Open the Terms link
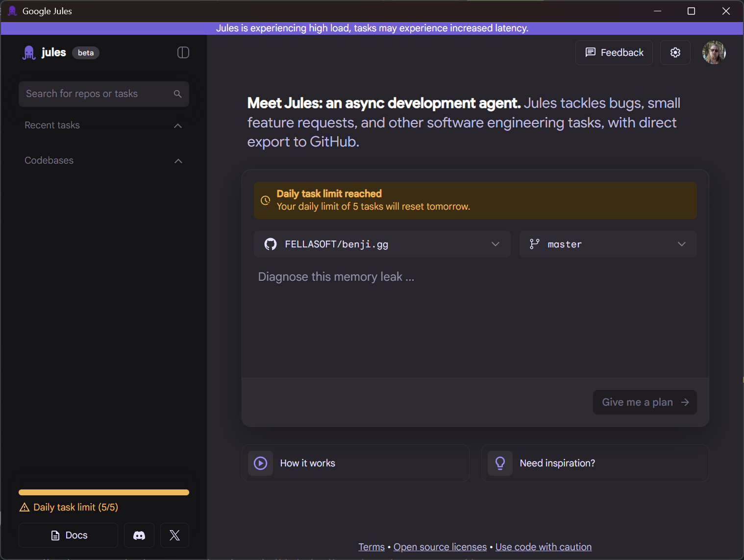 point(372,547)
